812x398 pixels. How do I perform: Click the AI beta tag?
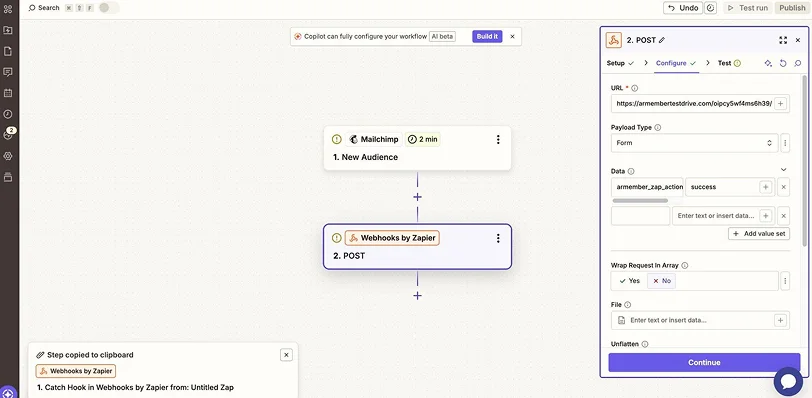pyautogui.click(x=442, y=36)
